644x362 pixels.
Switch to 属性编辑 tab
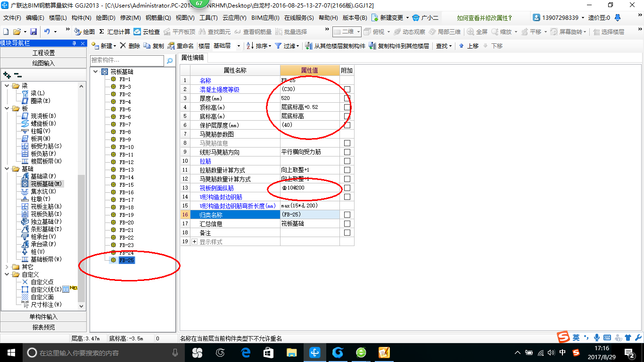[193, 58]
